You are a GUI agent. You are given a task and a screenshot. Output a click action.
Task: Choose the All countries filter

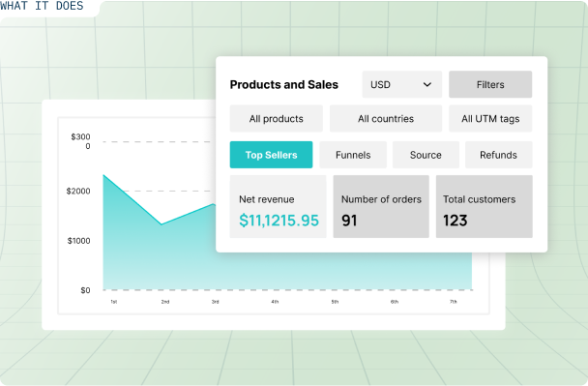click(386, 119)
